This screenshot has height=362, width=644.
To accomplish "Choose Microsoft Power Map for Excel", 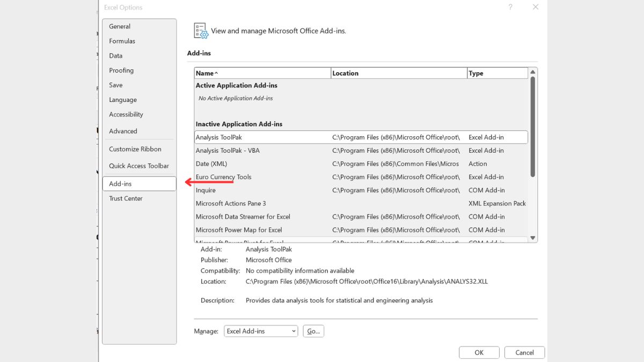I will pos(238,230).
